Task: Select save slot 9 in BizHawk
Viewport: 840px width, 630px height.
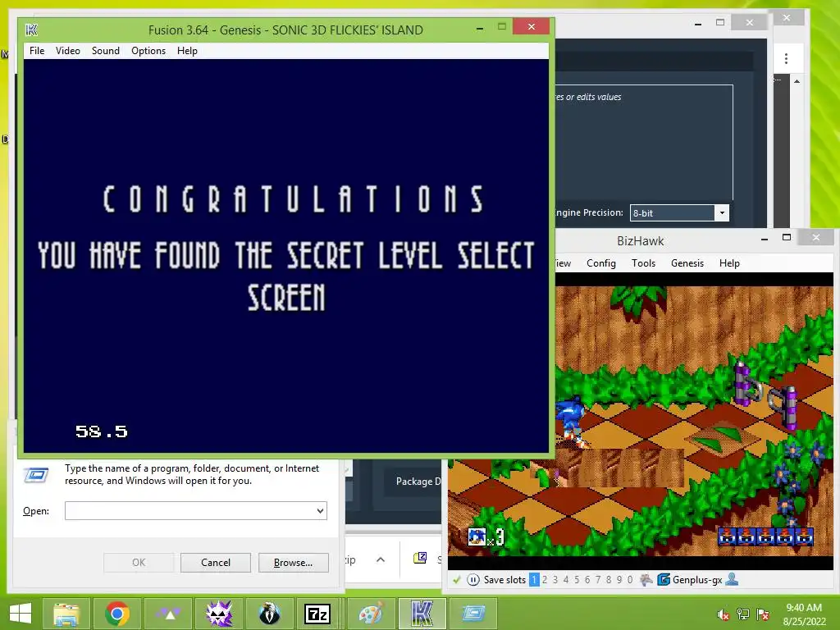Action: [620, 580]
